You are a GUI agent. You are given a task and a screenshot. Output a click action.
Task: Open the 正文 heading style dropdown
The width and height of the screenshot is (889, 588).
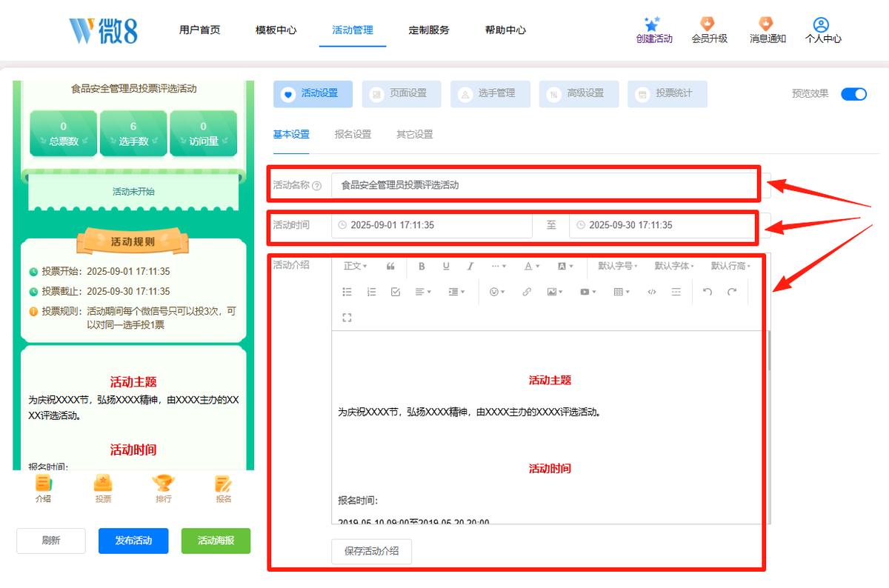356,266
